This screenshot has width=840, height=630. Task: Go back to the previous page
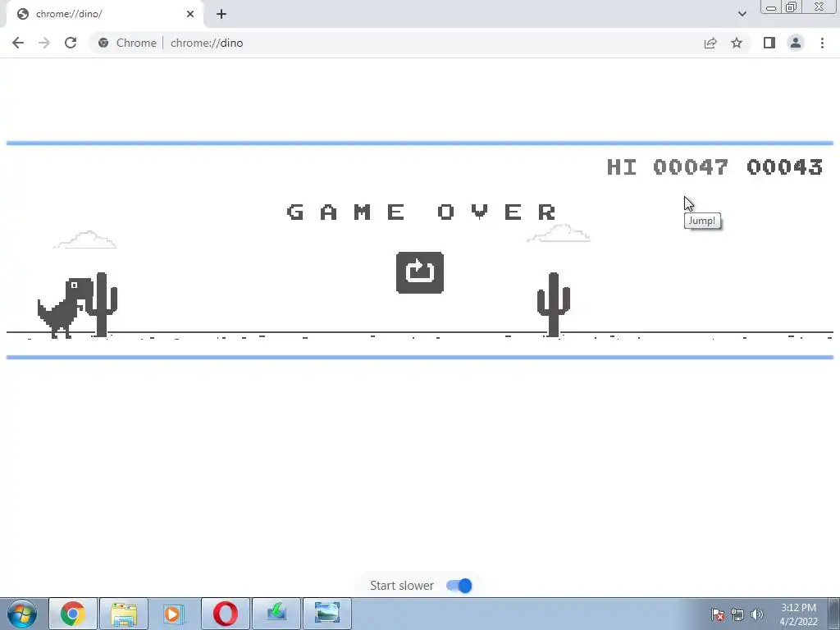tap(18, 43)
